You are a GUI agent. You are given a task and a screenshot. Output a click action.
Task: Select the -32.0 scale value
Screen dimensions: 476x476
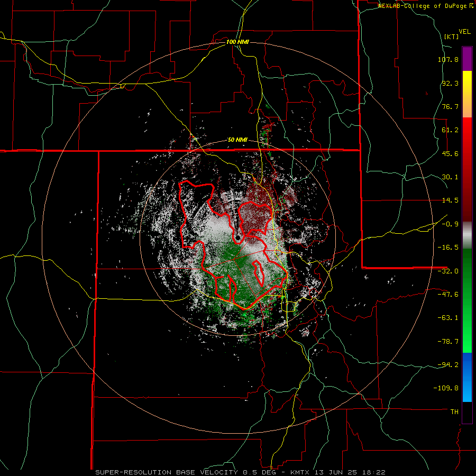[x=448, y=271]
